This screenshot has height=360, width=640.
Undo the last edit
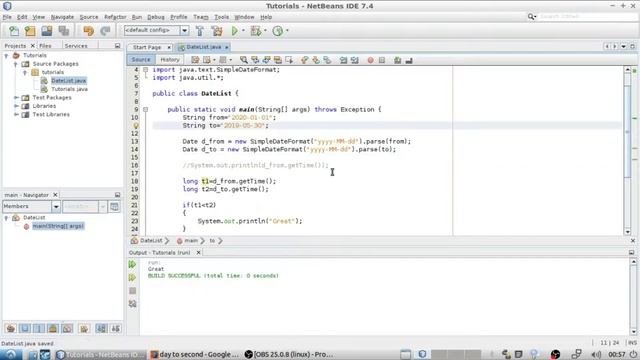pos(89,31)
